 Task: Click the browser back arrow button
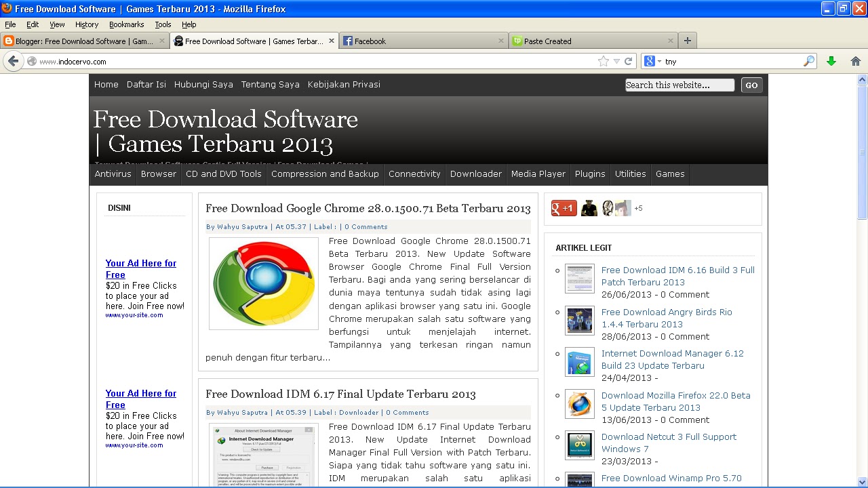(13, 61)
